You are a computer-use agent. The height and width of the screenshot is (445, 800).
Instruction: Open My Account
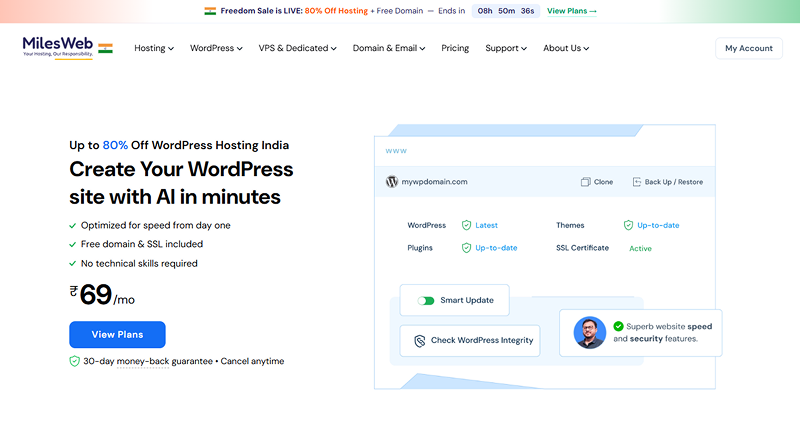tap(749, 48)
